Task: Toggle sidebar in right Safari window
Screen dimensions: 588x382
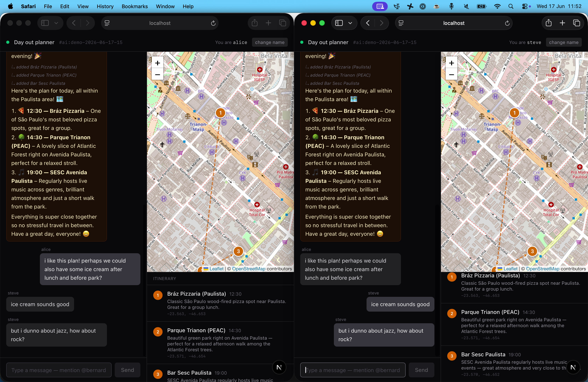Action: point(339,23)
